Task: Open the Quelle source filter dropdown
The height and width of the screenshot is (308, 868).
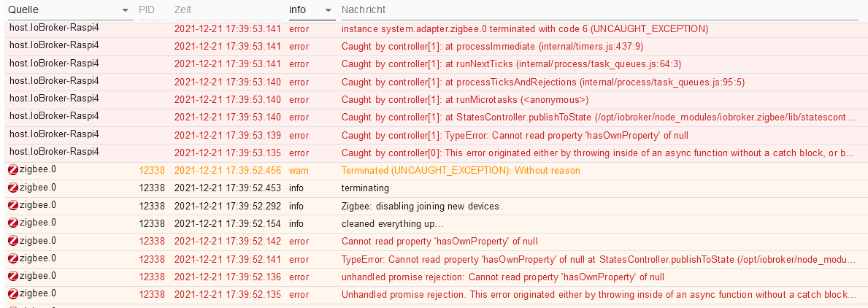Action: 70,10
